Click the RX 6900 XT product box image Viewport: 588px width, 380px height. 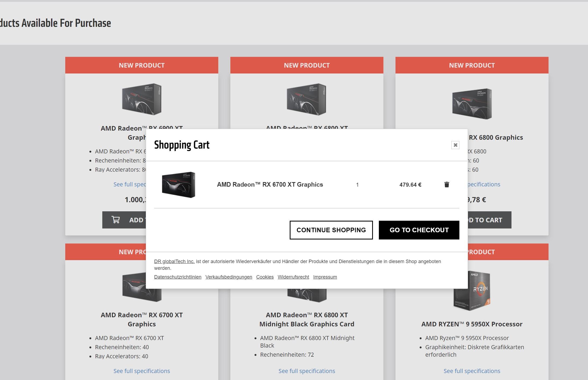tap(142, 99)
